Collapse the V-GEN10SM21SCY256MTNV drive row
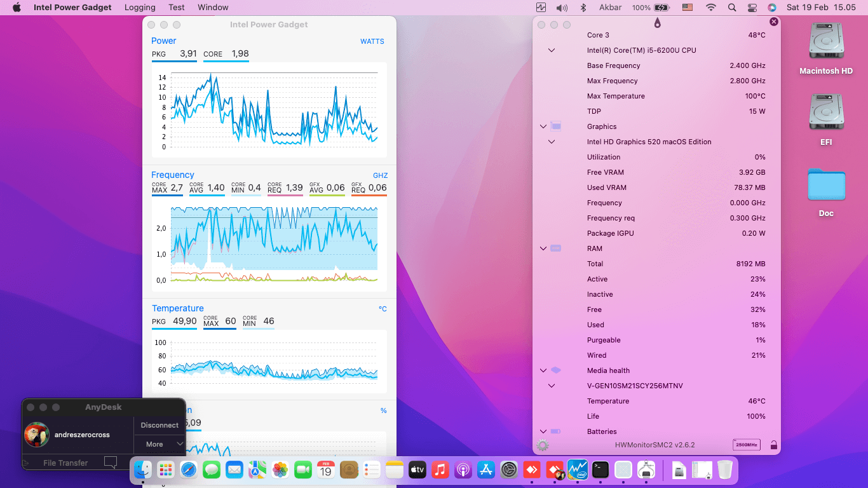 (x=552, y=386)
